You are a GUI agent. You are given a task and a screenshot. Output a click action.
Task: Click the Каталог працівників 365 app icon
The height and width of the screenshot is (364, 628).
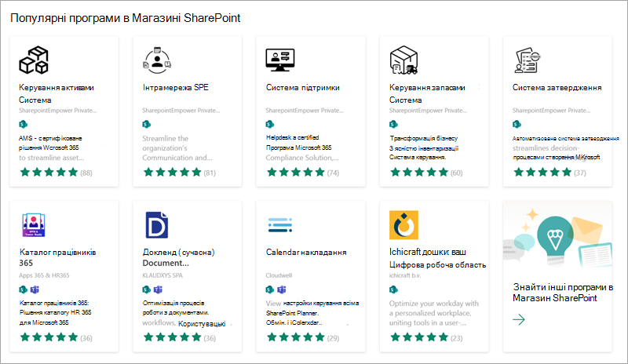click(34, 225)
